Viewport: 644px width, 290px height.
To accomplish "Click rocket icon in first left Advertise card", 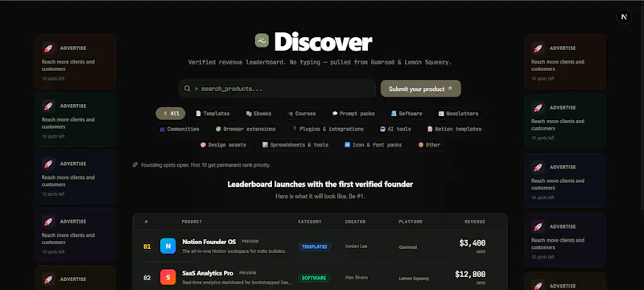I will pos(48,48).
